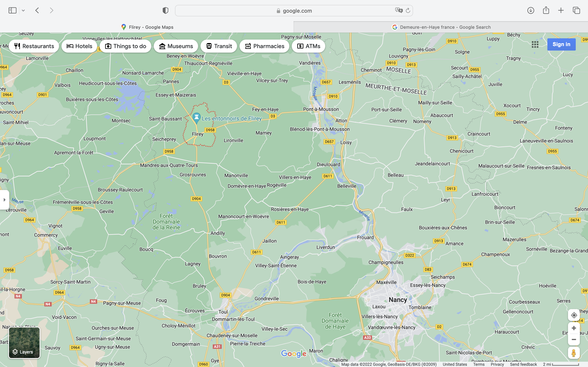Click the Safari privacy shield icon
Image resolution: width=588 pixels, height=367 pixels.
(x=165, y=10)
